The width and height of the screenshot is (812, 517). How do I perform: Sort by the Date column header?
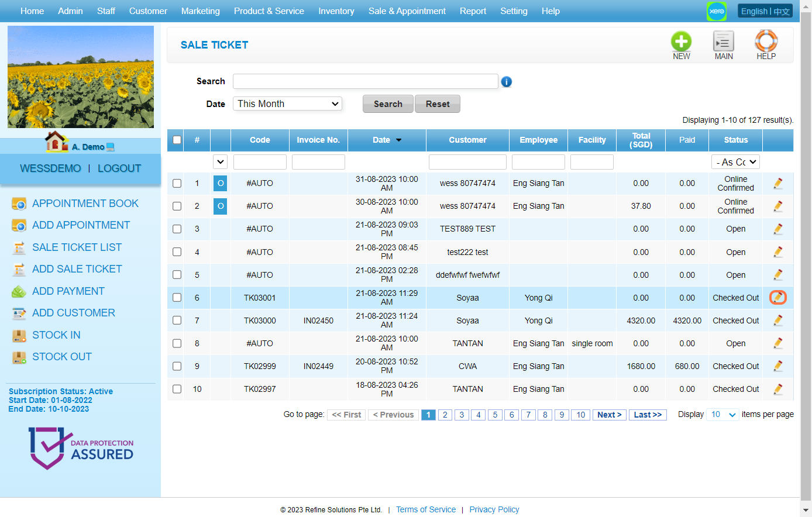(x=387, y=140)
